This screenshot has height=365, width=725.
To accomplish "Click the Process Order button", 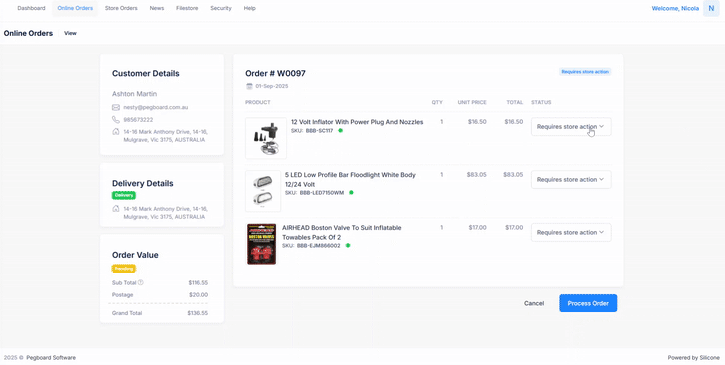I will tap(588, 303).
